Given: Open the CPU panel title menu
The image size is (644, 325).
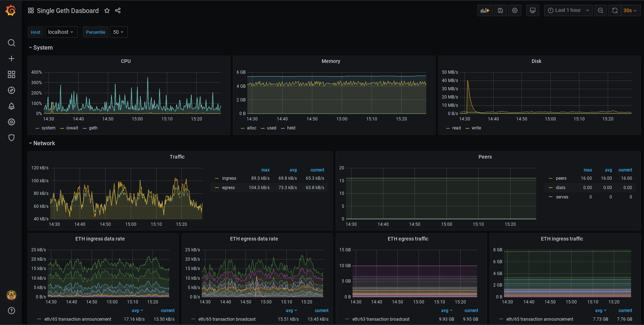Looking at the screenshot, I should coord(126,61).
